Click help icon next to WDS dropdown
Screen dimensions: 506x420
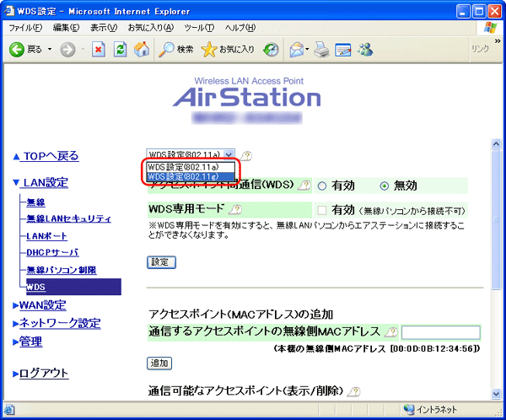tap(246, 156)
